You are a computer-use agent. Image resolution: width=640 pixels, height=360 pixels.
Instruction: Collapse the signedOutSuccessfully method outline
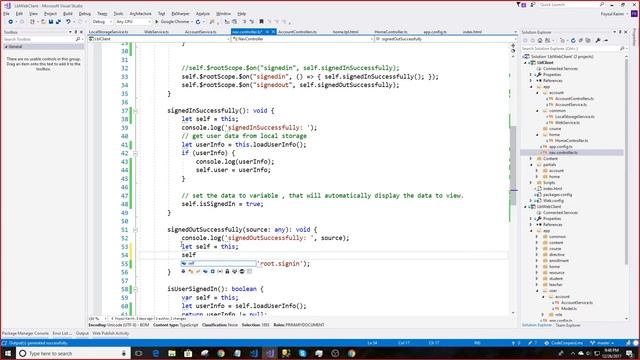pos(136,230)
